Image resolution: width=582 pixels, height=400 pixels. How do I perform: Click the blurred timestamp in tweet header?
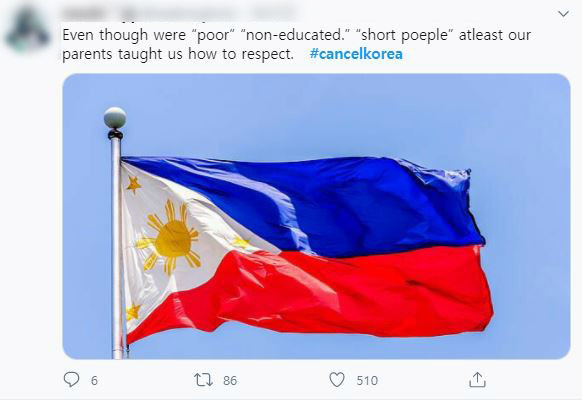273,14
